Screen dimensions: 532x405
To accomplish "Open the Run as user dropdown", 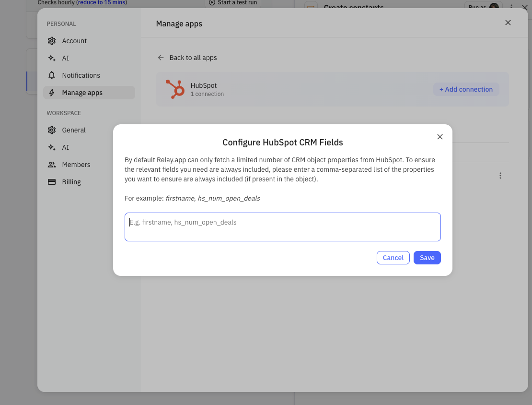I will [482, 7].
